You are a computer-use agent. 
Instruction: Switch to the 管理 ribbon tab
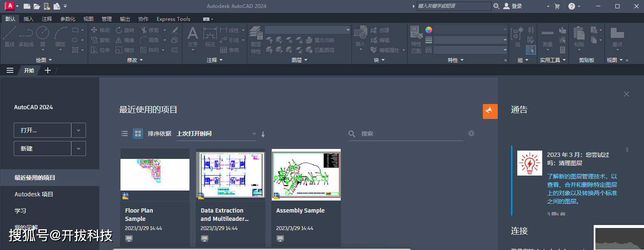[x=107, y=19]
